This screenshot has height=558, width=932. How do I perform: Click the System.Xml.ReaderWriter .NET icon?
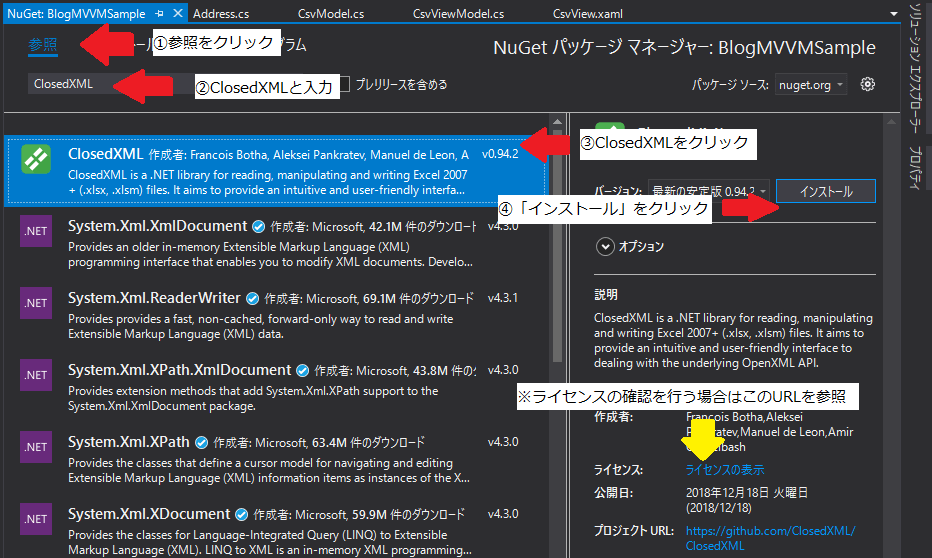pos(36,303)
